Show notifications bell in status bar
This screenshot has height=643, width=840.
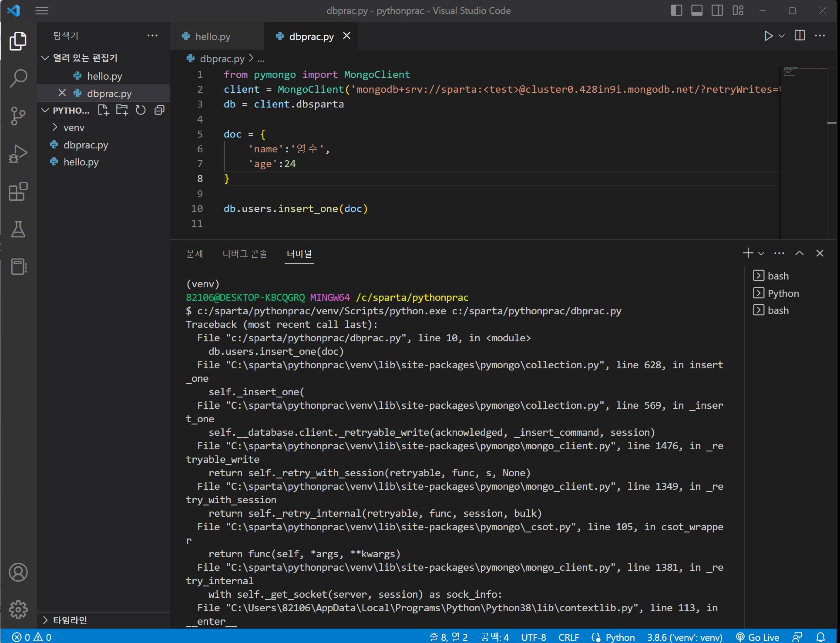[x=820, y=637]
